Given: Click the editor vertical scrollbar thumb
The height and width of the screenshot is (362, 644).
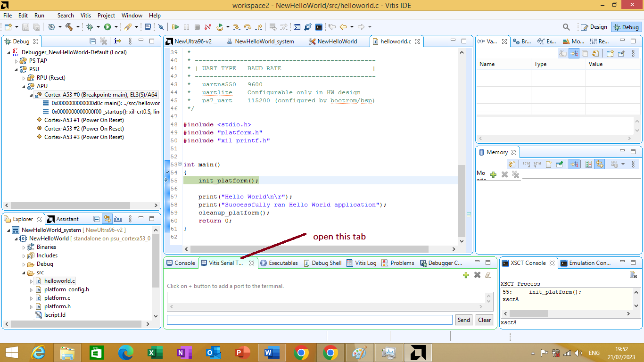Looking at the screenshot, I should click(x=462, y=201).
